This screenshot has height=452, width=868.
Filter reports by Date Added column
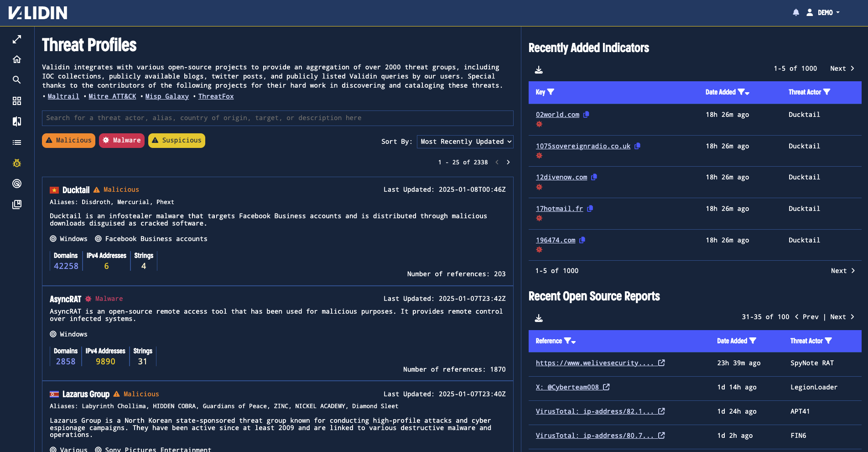tap(753, 341)
